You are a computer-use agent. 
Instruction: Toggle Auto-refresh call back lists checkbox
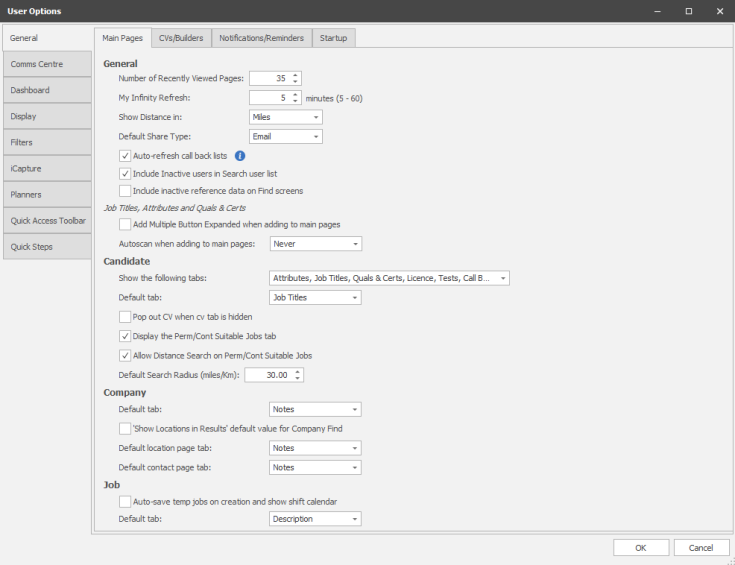click(x=124, y=156)
